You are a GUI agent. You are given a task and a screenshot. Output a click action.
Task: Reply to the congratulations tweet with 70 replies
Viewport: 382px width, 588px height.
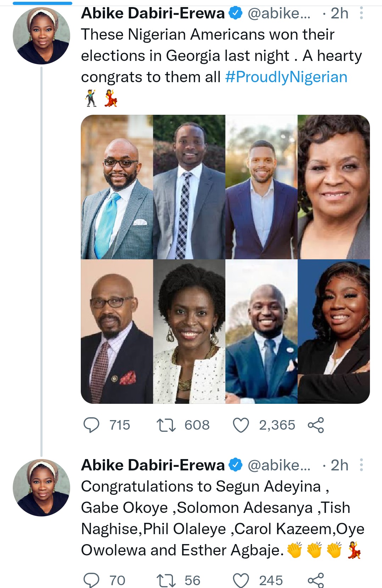click(x=91, y=580)
